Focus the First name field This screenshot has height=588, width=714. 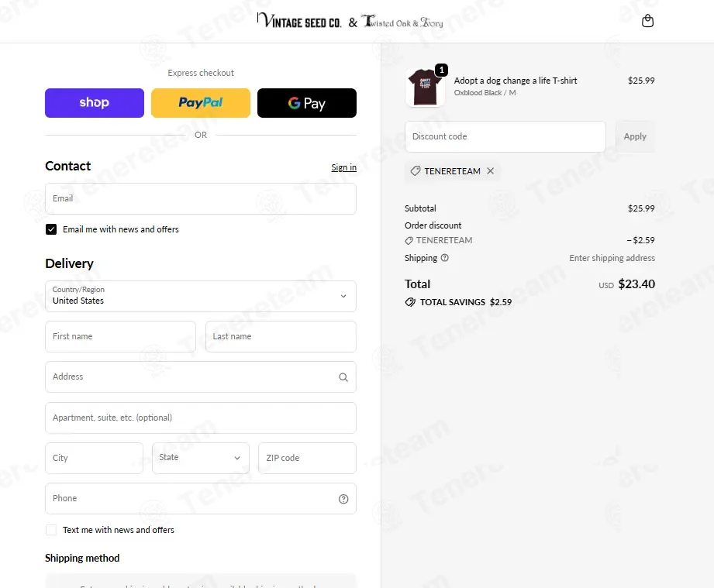(x=120, y=336)
